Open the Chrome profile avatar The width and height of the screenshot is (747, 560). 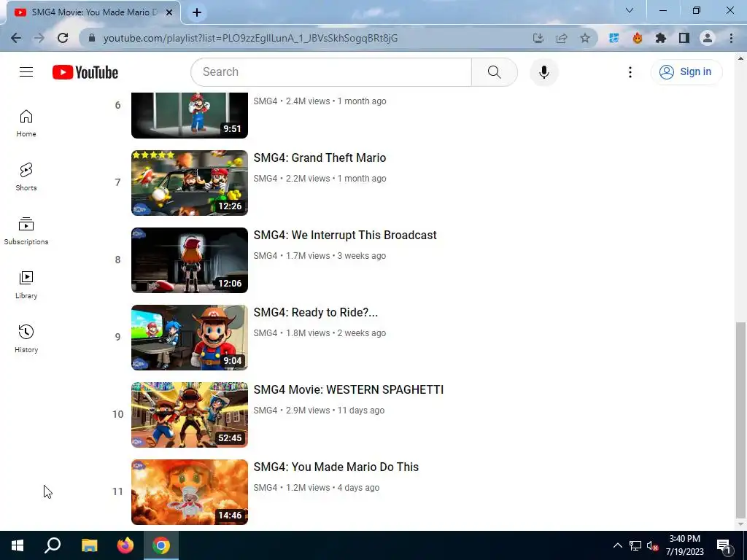[x=708, y=38]
